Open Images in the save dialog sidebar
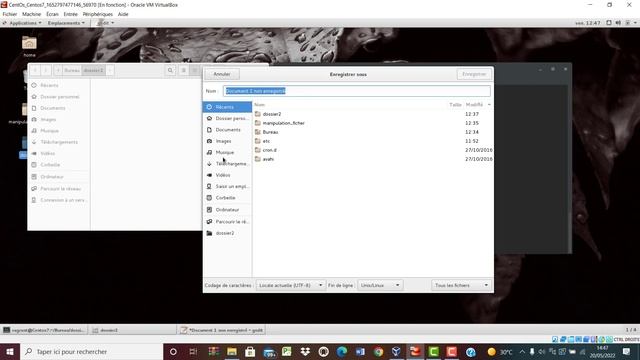 pyautogui.click(x=227, y=141)
